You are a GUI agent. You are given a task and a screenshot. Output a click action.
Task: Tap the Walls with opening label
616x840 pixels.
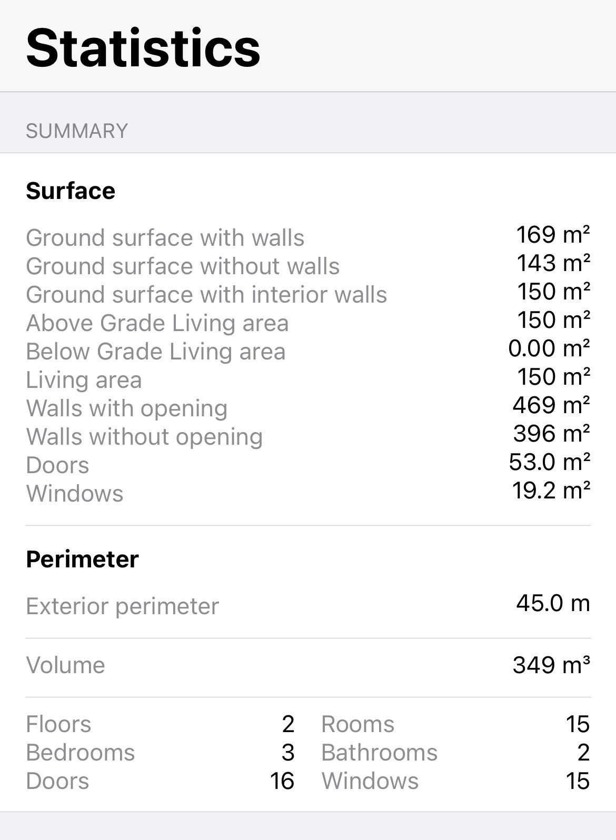point(127,408)
